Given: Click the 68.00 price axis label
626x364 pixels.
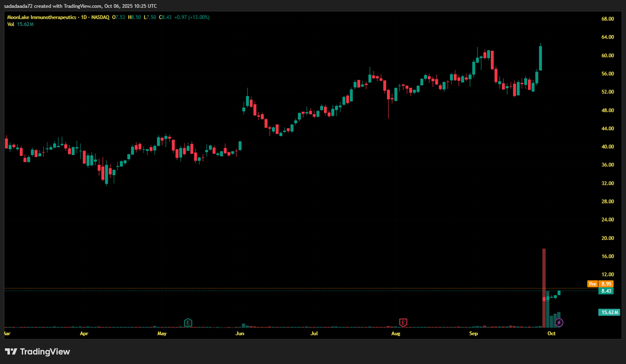Looking at the screenshot, I should pos(607,19).
